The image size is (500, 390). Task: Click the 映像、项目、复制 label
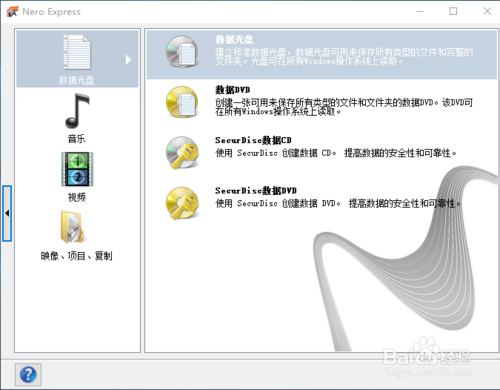tap(77, 256)
